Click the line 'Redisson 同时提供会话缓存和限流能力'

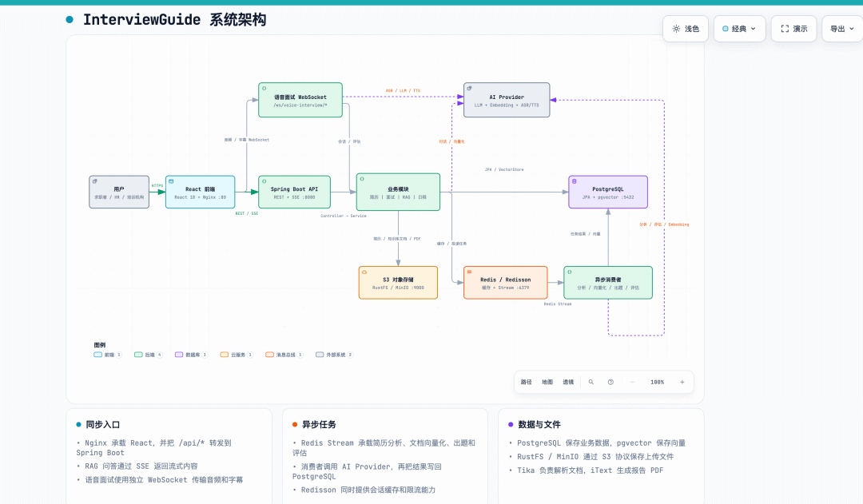click(368, 490)
